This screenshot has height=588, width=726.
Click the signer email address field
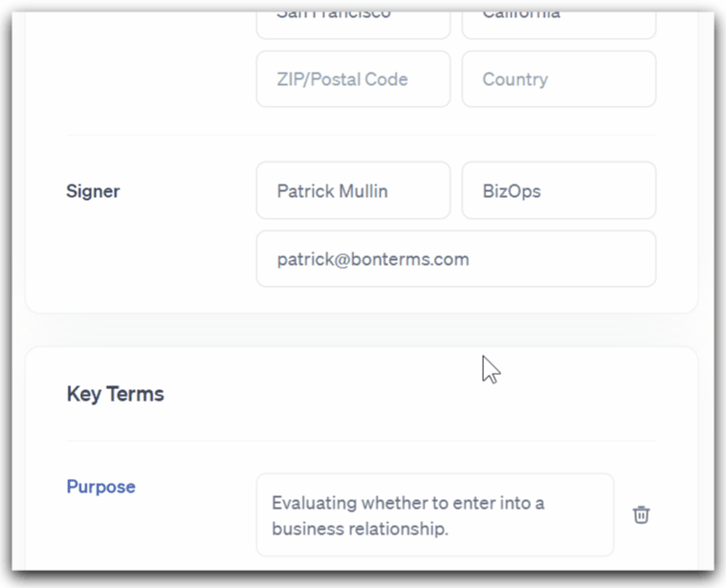click(x=455, y=259)
